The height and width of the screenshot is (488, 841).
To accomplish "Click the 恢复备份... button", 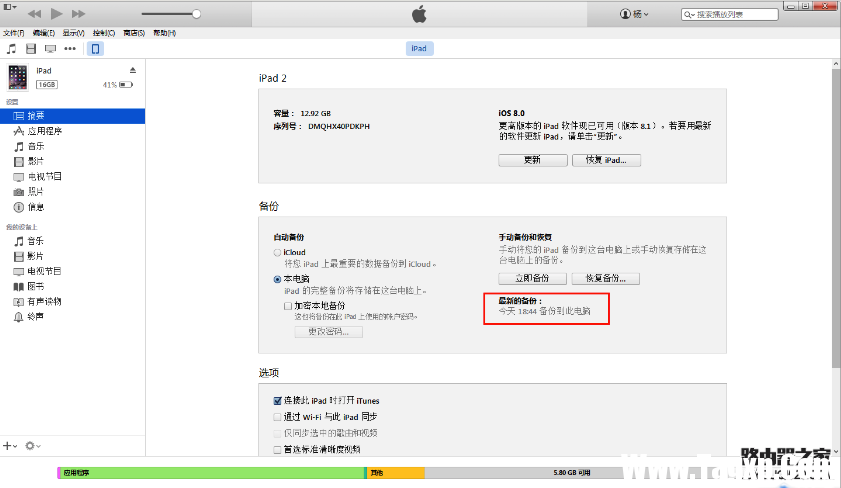I will 606,278.
